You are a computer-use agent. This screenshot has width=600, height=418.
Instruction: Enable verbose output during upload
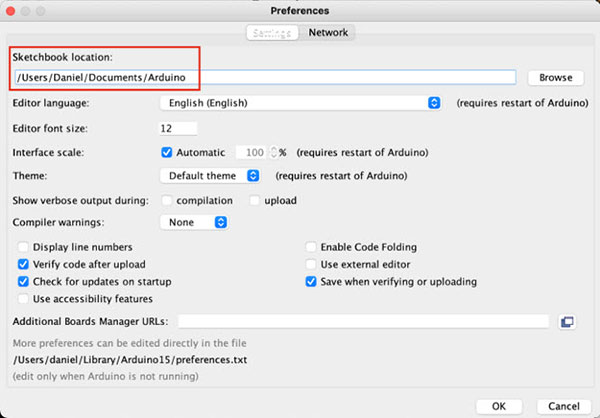click(255, 200)
